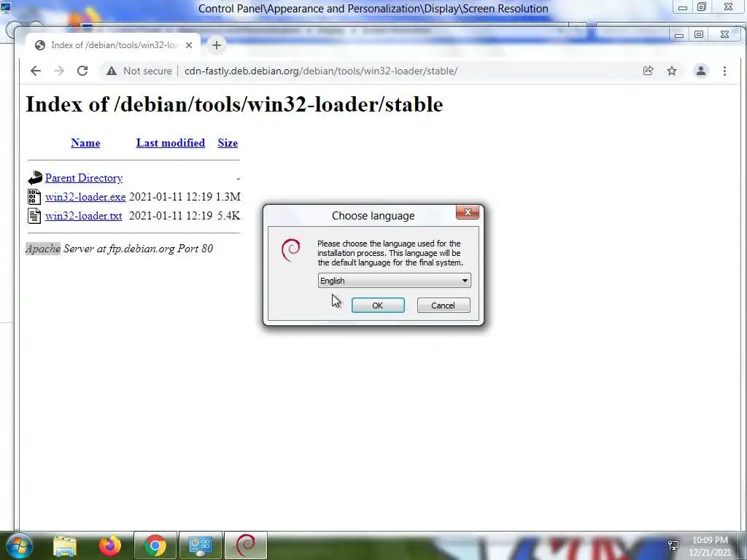This screenshot has height=560, width=747.
Task: Minimize the Chrome browser window
Action: coord(679,35)
